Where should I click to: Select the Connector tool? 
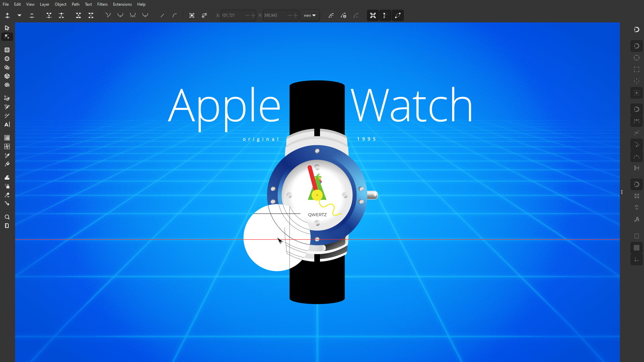[x=7, y=203]
